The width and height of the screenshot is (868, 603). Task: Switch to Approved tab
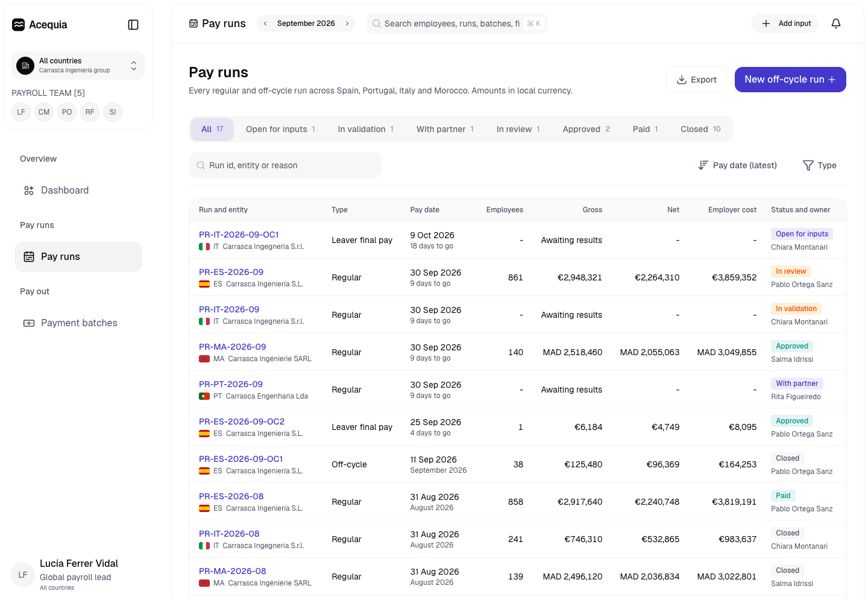[587, 129]
